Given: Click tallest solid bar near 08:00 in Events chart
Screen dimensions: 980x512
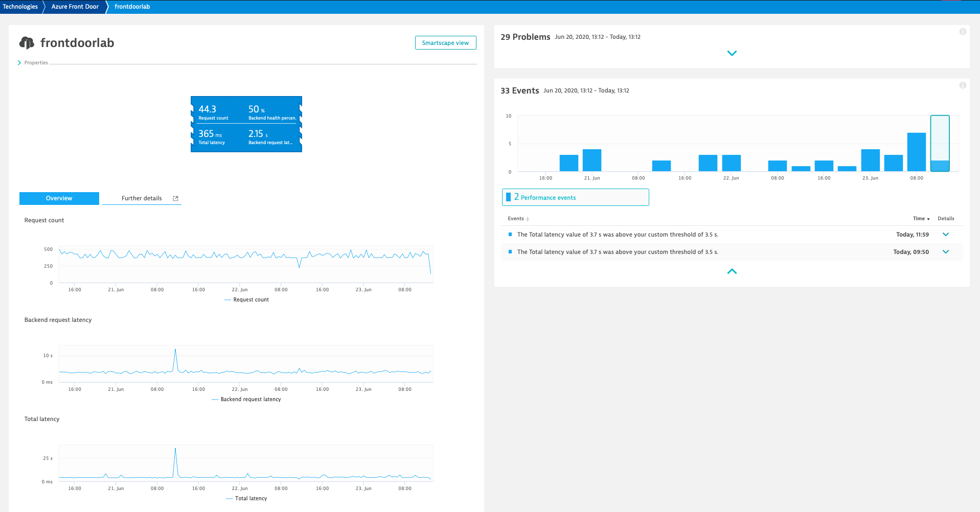Looking at the screenshot, I should coord(917,152).
